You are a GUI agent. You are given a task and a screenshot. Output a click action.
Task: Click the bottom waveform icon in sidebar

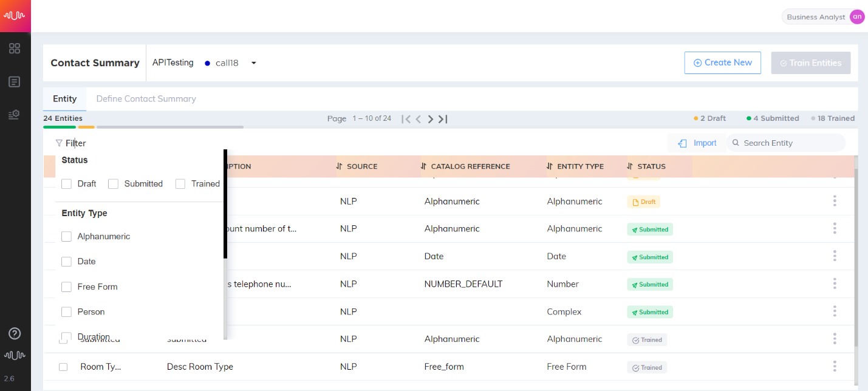click(15, 355)
